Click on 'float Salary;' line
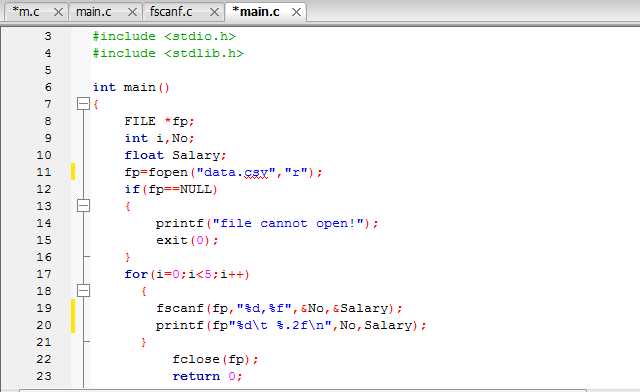 coord(176,155)
